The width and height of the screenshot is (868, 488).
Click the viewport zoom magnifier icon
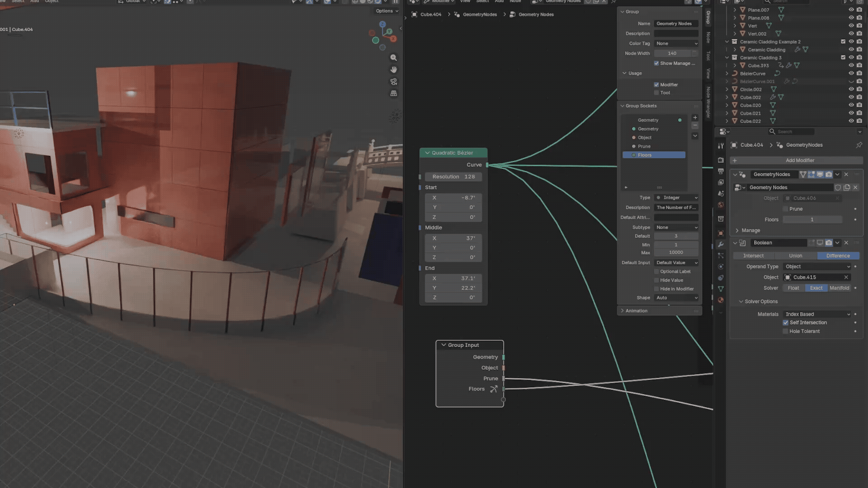pyautogui.click(x=394, y=58)
